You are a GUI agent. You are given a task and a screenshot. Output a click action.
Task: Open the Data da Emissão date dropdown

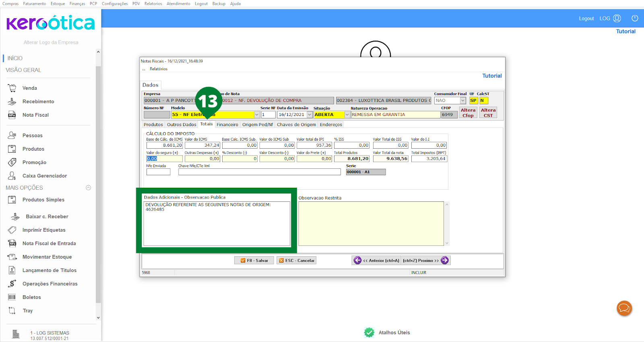click(x=310, y=115)
